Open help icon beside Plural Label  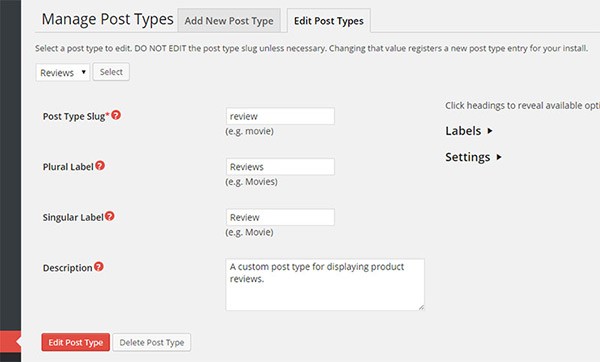[100, 165]
